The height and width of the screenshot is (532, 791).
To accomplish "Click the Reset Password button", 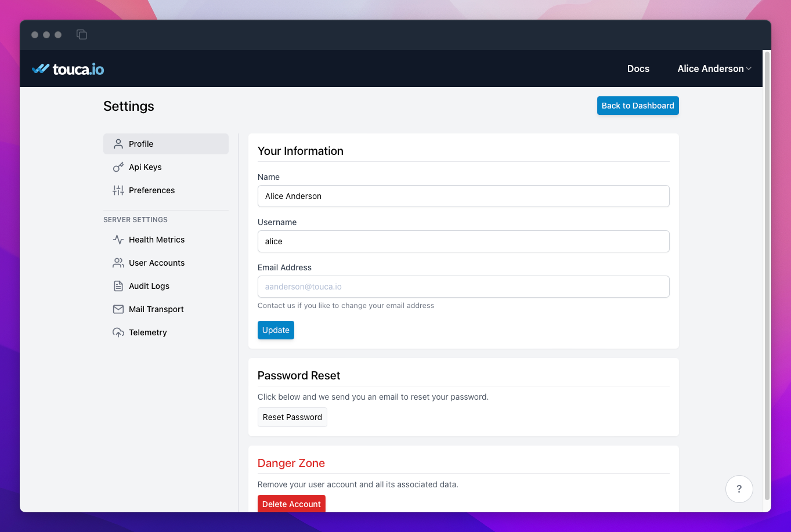I will [292, 417].
